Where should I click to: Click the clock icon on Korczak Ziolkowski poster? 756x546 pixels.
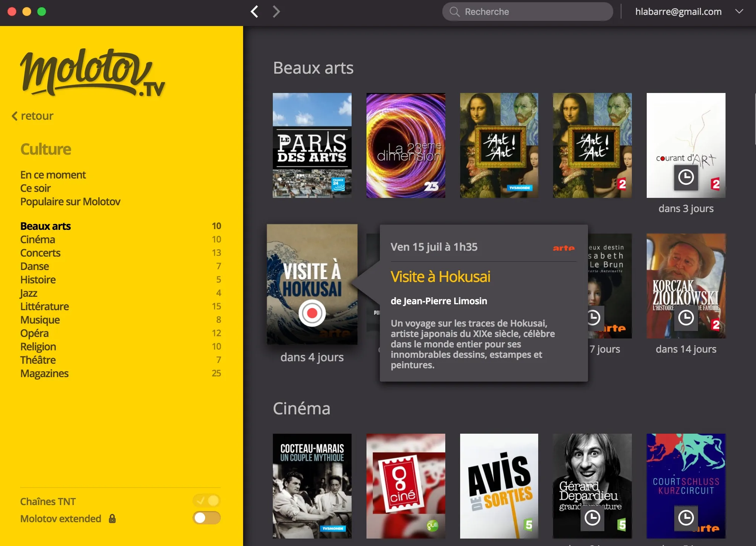686,318
